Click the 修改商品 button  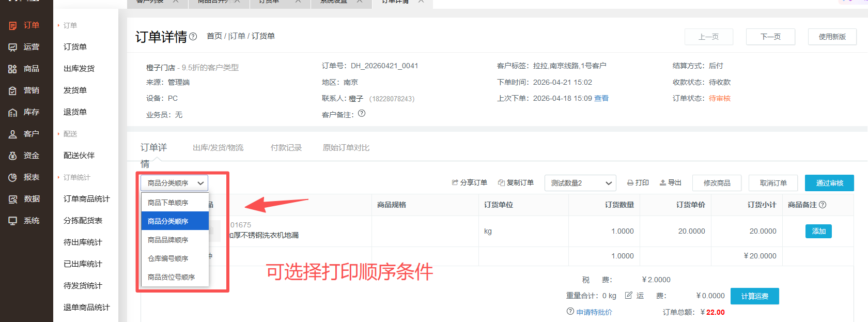click(717, 183)
